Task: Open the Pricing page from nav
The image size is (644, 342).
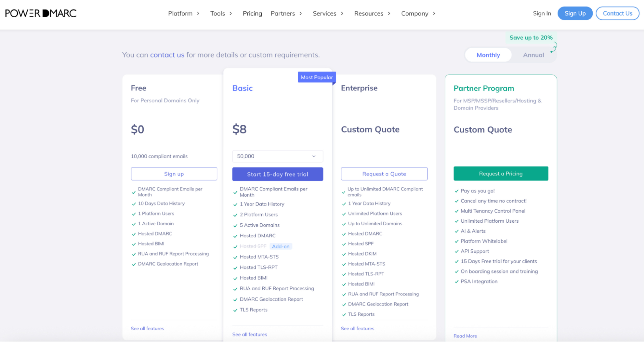Action: 252,13
